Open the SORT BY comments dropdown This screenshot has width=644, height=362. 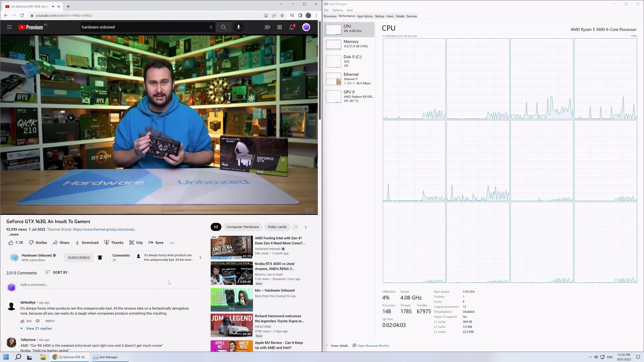click(57, 273)
